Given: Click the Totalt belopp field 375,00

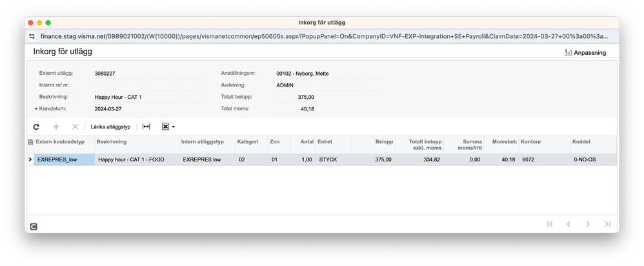Looking at the screenshot, I should pos(296,97).
